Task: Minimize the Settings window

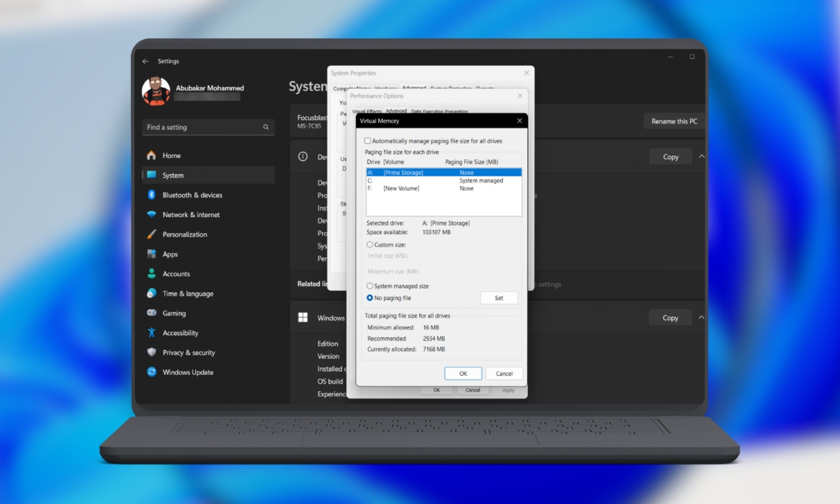Action: [671, 57]
